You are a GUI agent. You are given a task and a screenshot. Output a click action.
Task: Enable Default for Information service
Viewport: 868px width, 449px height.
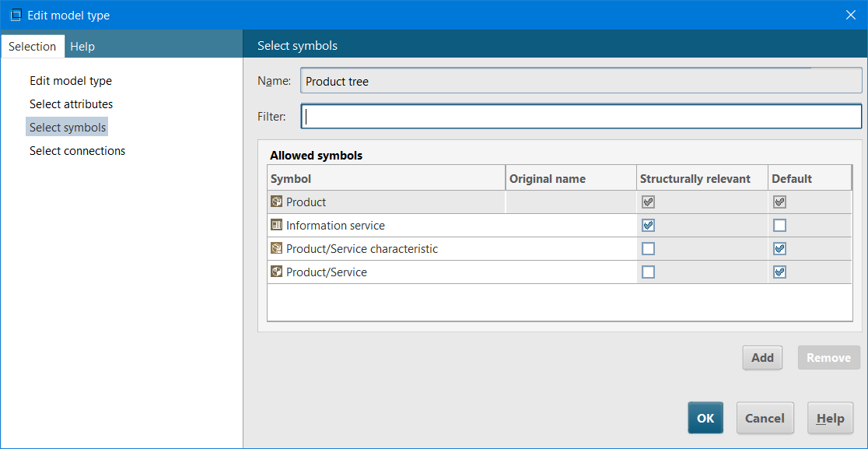pos(779,225)
